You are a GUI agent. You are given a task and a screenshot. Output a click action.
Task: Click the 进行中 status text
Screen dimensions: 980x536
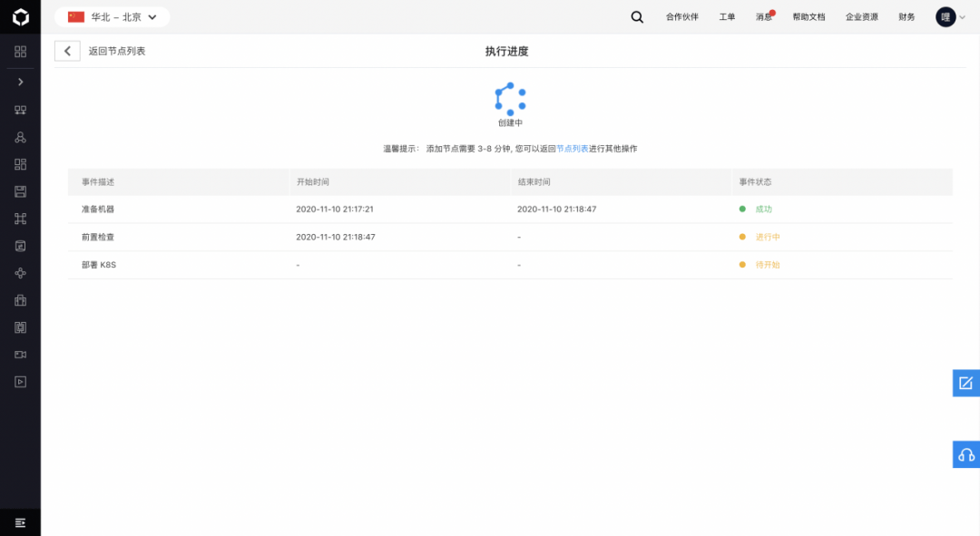[x=768, y=237]
